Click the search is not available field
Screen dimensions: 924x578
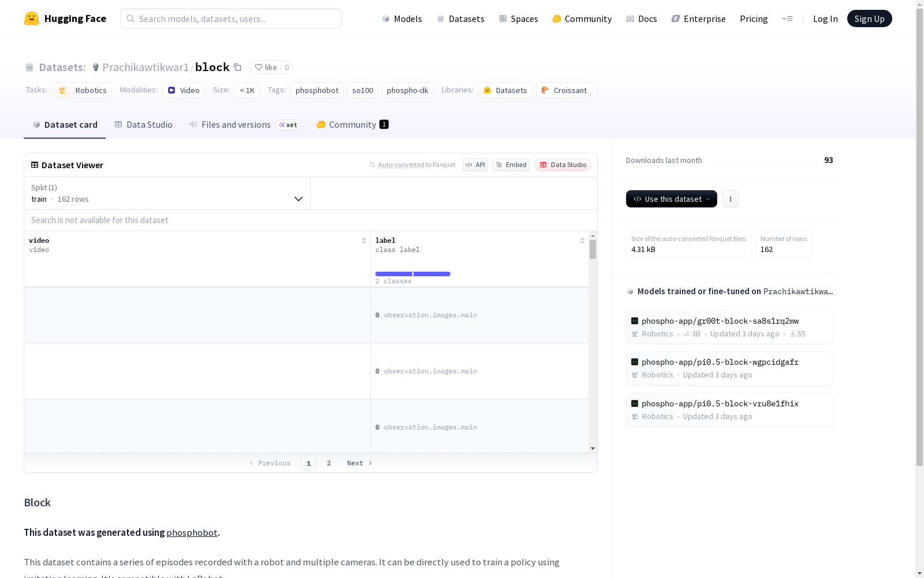(311, 220)
